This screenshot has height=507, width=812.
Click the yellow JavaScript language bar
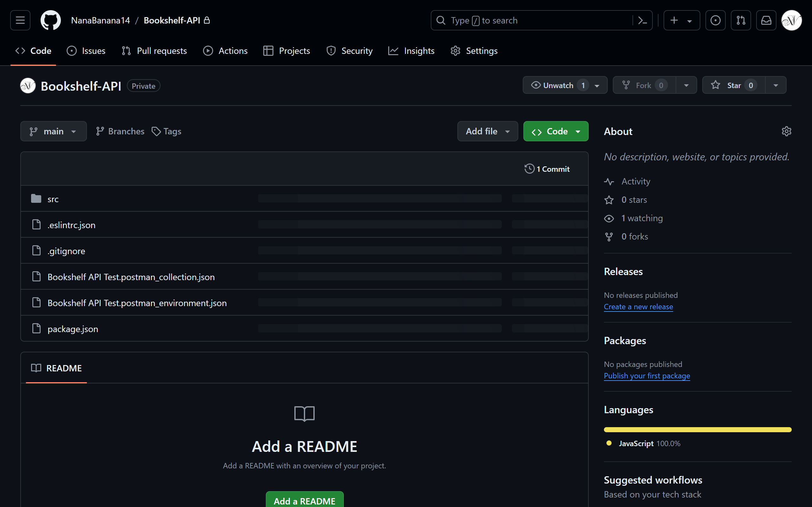click(697, 430)
